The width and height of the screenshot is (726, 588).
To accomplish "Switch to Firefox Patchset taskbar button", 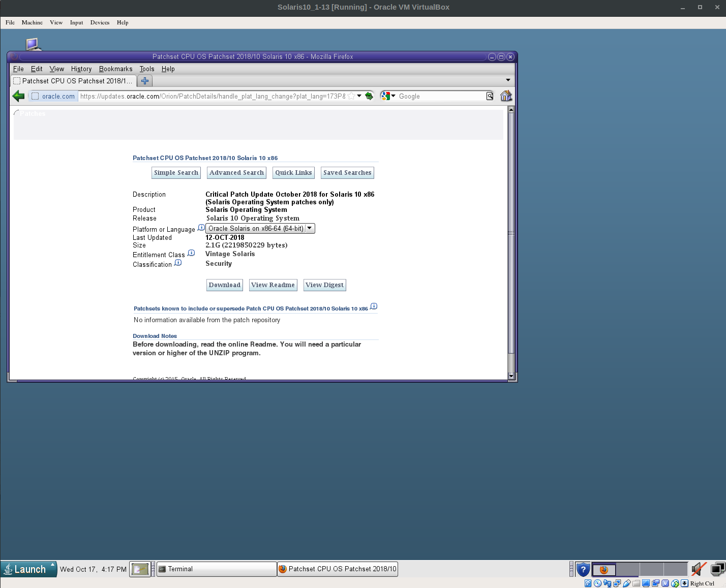I will [x=338, y=569].
